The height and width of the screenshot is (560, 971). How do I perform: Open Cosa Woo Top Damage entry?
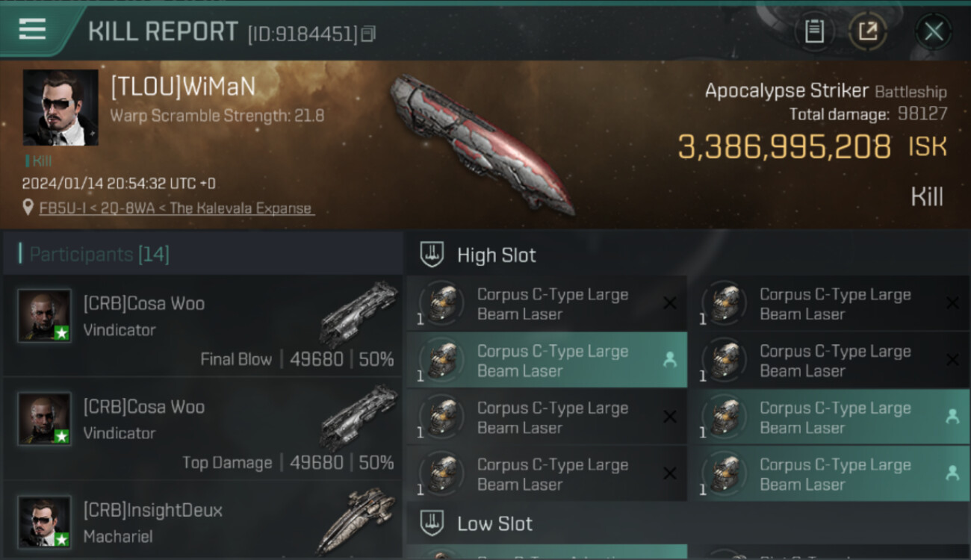click(x=202, y=429)
